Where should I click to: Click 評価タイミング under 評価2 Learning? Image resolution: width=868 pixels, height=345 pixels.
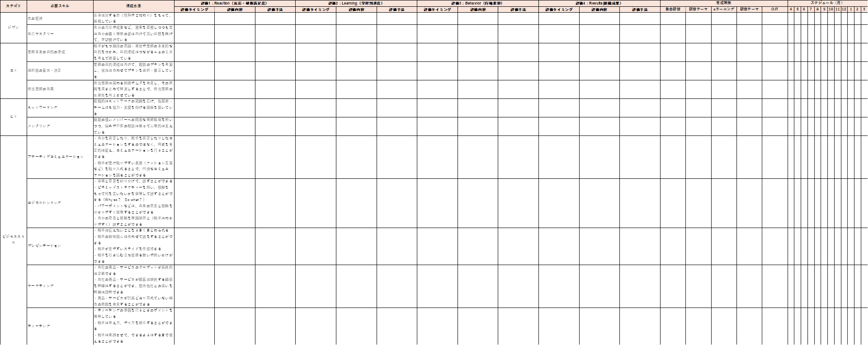click(316, 9)
